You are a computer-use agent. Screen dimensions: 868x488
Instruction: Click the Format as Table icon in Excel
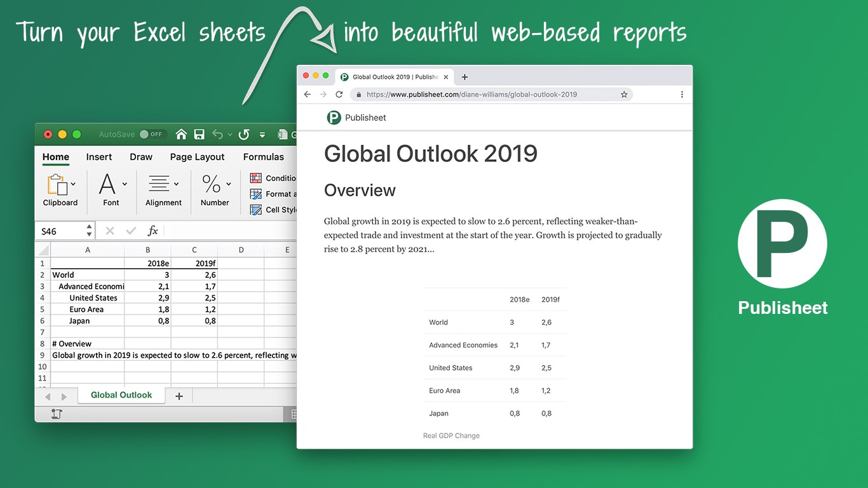(256, 194)
